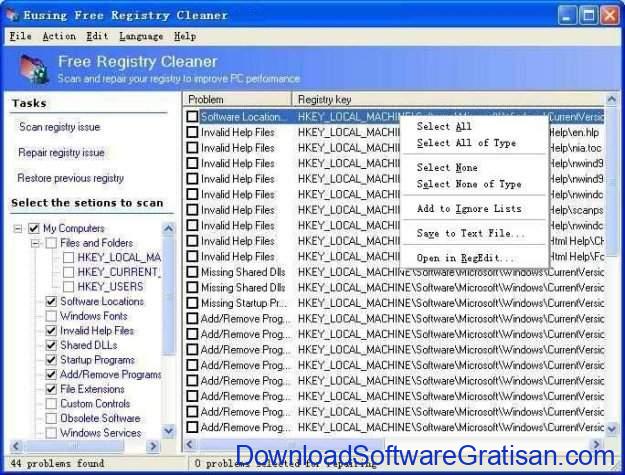Select the Missing Startup Pr... row
Screen dimensions: 625x475
pyautogui.click(x=395, y=303)
